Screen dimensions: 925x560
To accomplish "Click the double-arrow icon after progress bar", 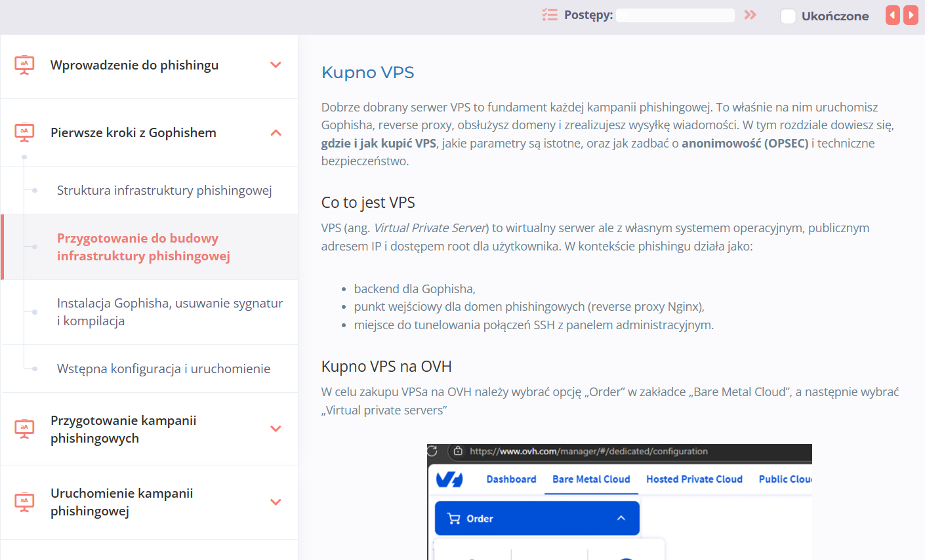I will click(x=750, y=14).
